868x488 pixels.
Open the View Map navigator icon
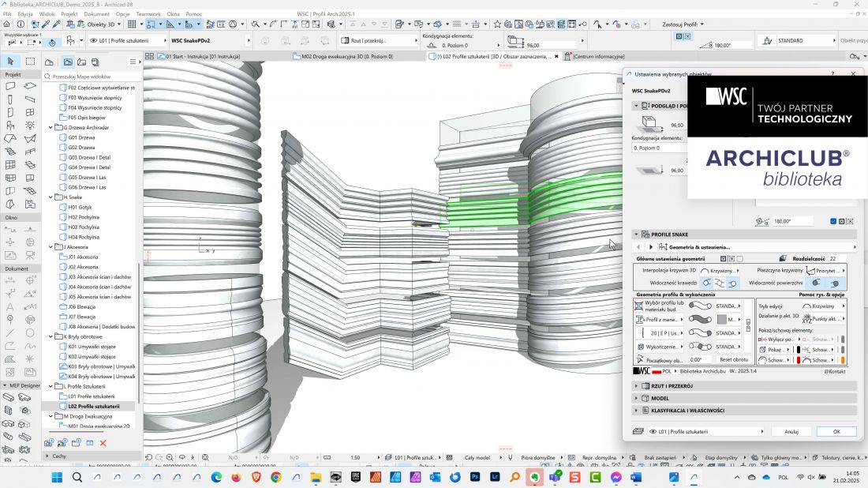click(x=68, y=62)
